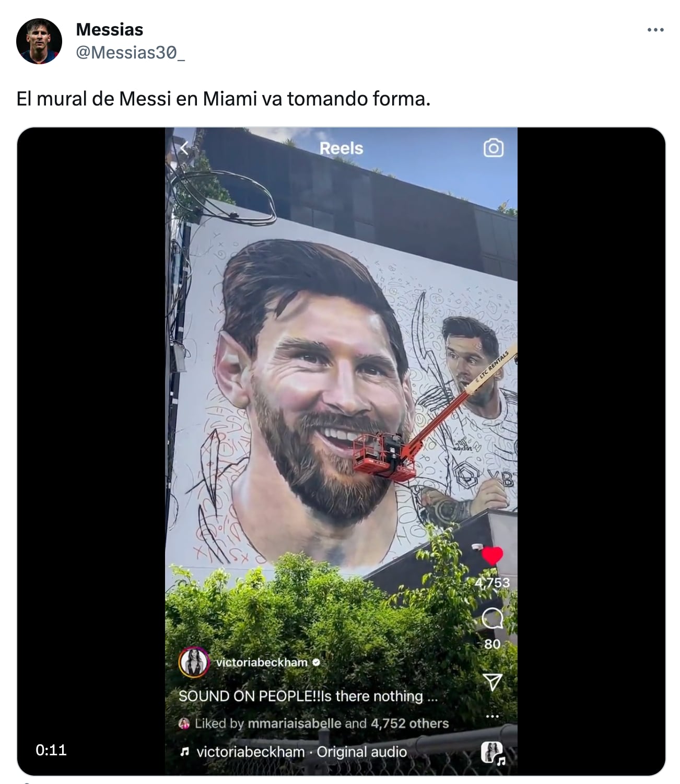
Task: Click the victoriabeckham username
Action: [x=262, y=662]
